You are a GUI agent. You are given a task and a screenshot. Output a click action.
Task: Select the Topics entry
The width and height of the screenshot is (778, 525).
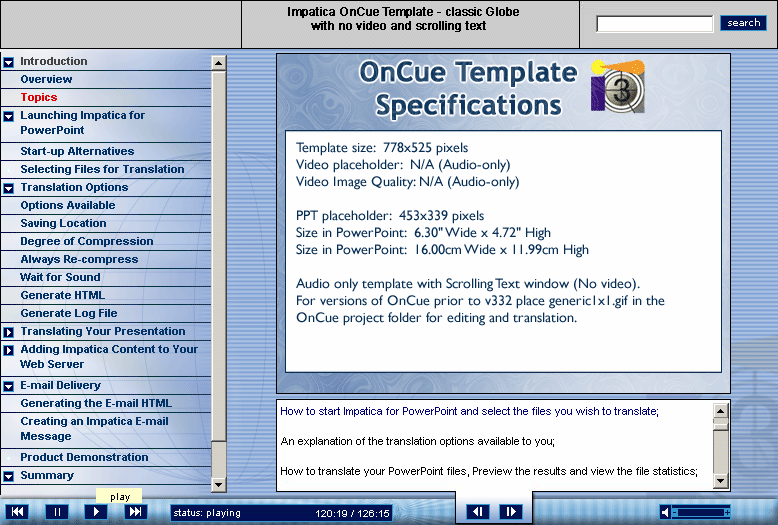coord(39,97)
